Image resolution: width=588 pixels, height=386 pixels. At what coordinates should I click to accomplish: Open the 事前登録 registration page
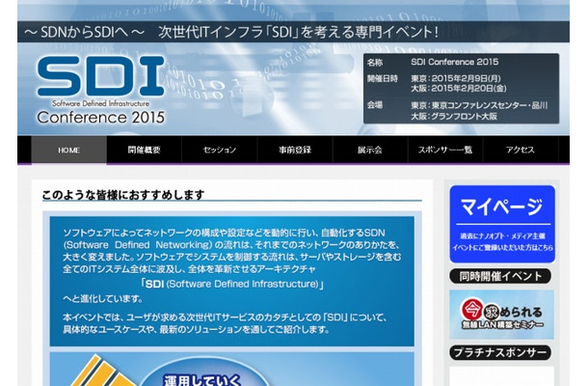tap(295, 150)
